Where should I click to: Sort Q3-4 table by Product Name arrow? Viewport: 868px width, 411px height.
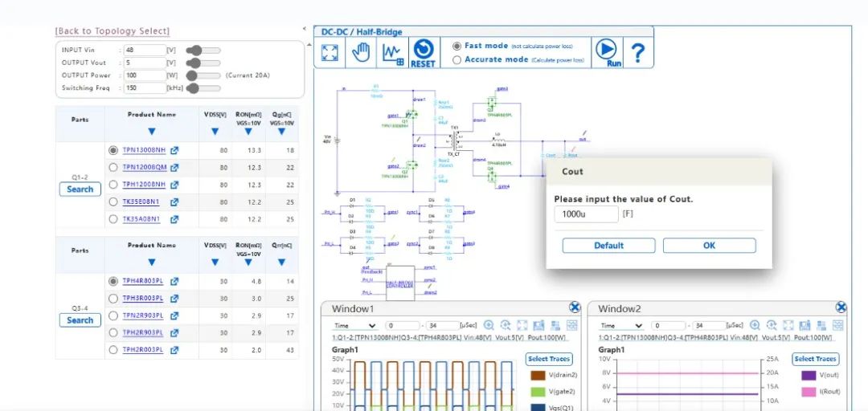pyautogui.click(x=152, y=262)
